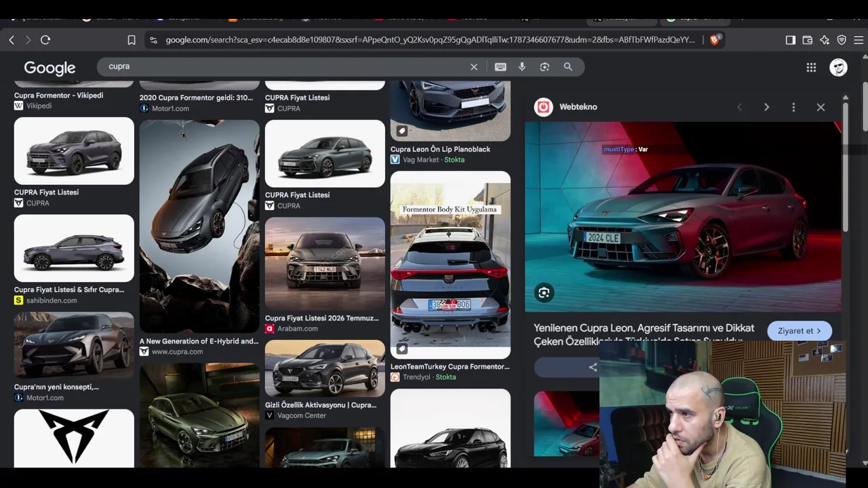Open the Formentor Body Kit Uygulama image
Image resolution: width=868 pixels, height=488 pixels.
[450, 265]
